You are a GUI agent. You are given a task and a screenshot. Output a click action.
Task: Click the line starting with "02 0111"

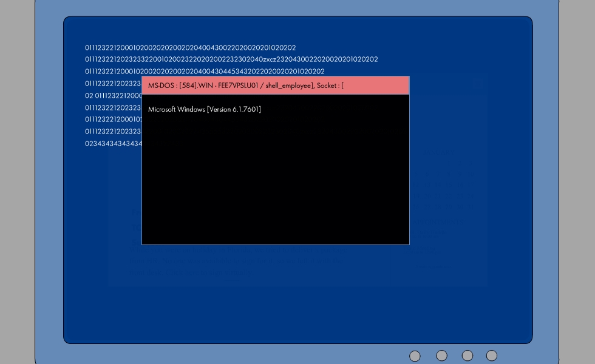tap(114, 96)
